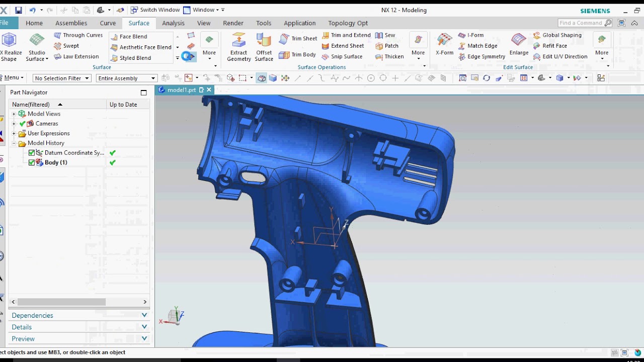Select the I-Form tool
This screenshot has height=362, width=644.
471,35
